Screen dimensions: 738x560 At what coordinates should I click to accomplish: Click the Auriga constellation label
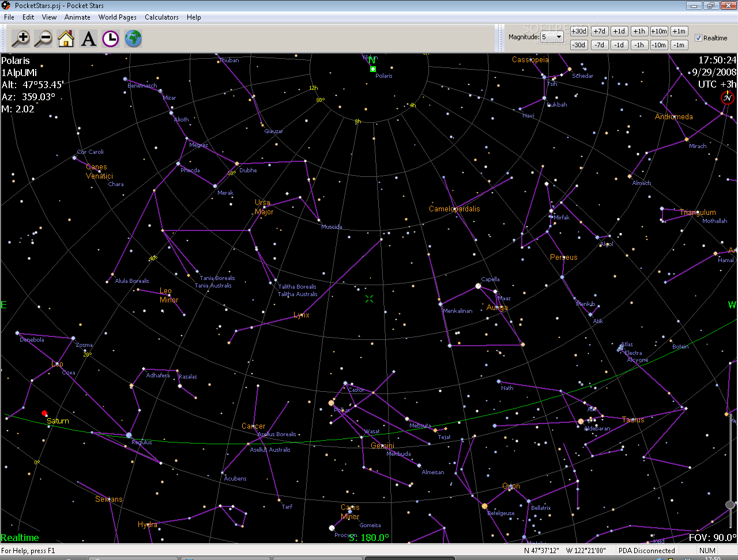497,308
